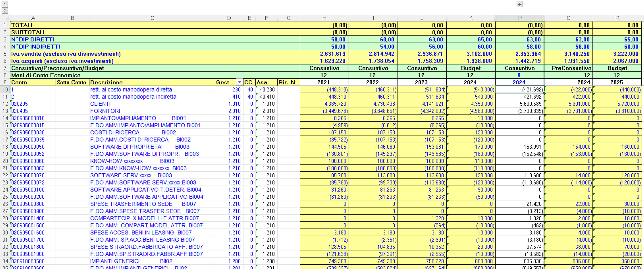Click value 5.600.589 in column P
Viewport: 644px width, 269px height.
tap(520, 104)
